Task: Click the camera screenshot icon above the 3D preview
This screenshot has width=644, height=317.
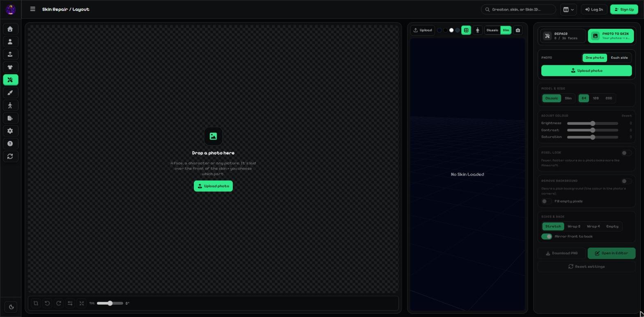Action: pos(518,30)
